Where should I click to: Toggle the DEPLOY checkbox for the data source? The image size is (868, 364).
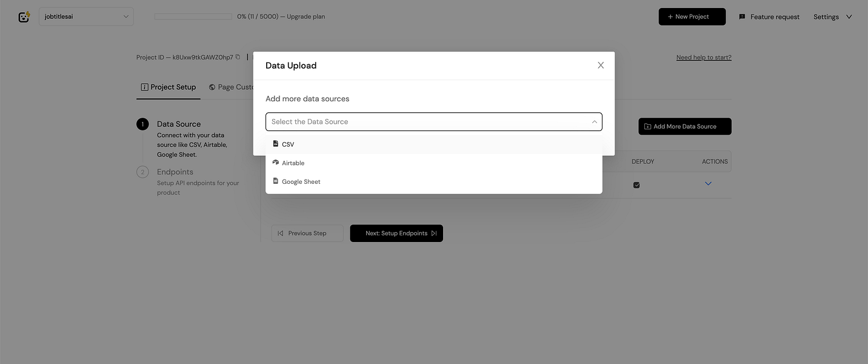tap(636, 185)
